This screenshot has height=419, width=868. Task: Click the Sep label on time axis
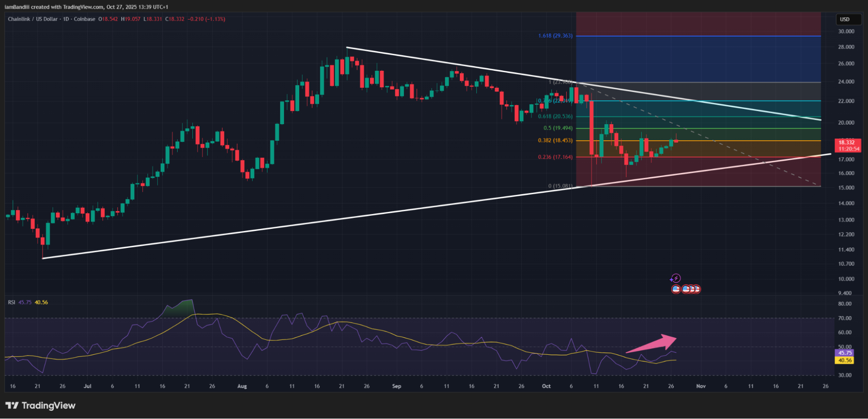[396, 386]
